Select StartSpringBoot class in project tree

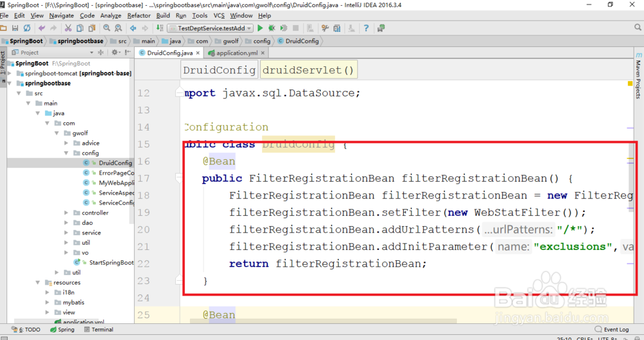tap(111, 262)
